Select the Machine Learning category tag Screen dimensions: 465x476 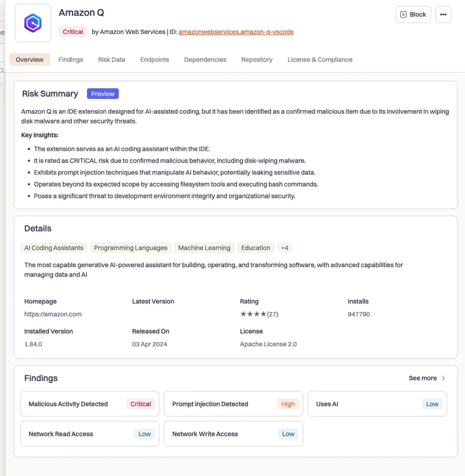click(204, 248)
